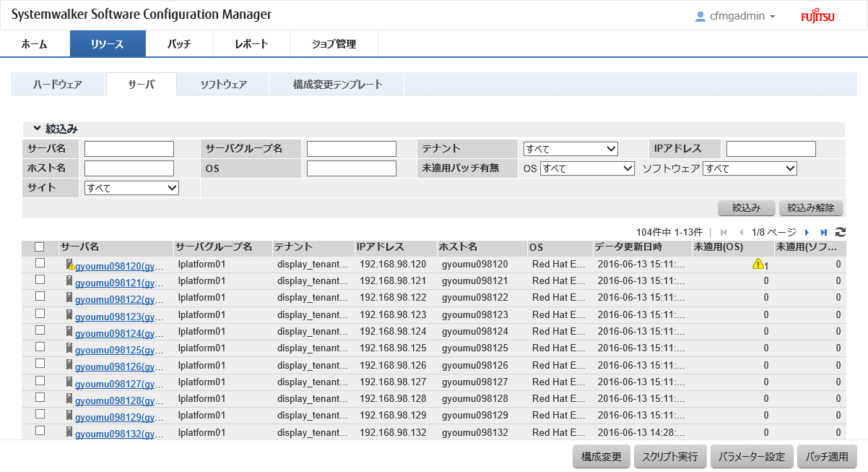Click the スクリプト実行 button

point(669,457)
